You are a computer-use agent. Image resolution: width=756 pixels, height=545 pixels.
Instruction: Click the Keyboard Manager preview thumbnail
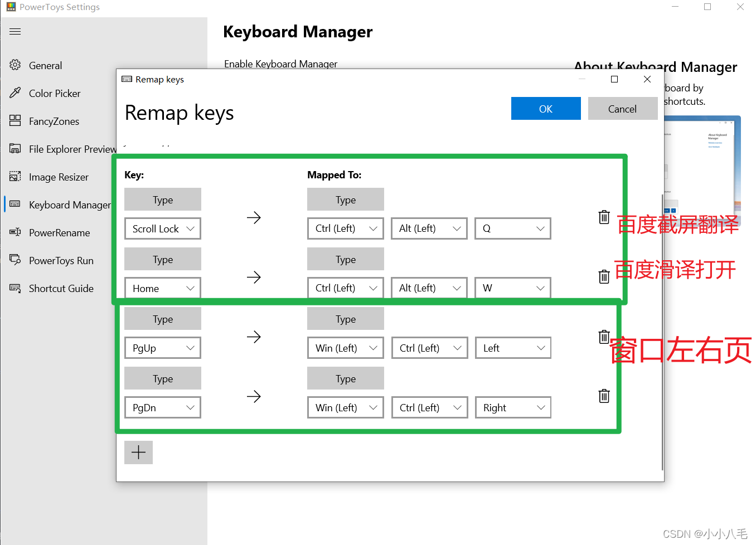[x=702, y=170]
